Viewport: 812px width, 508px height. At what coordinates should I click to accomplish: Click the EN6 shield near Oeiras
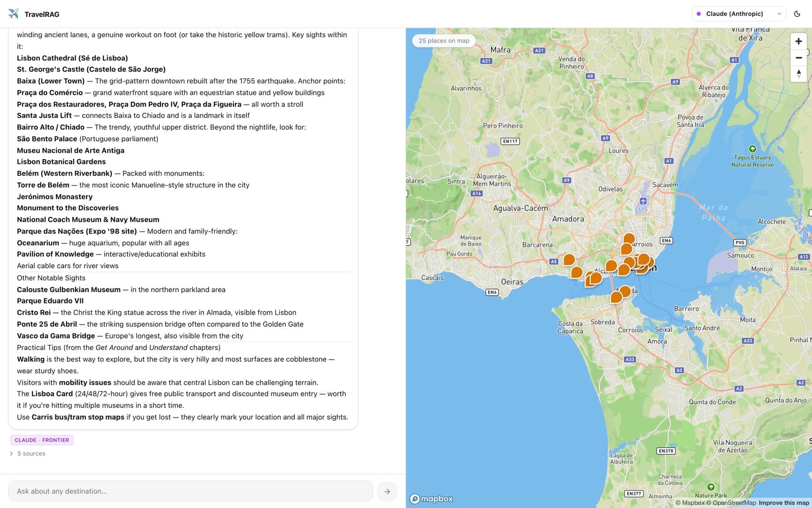tap(492, 292)
